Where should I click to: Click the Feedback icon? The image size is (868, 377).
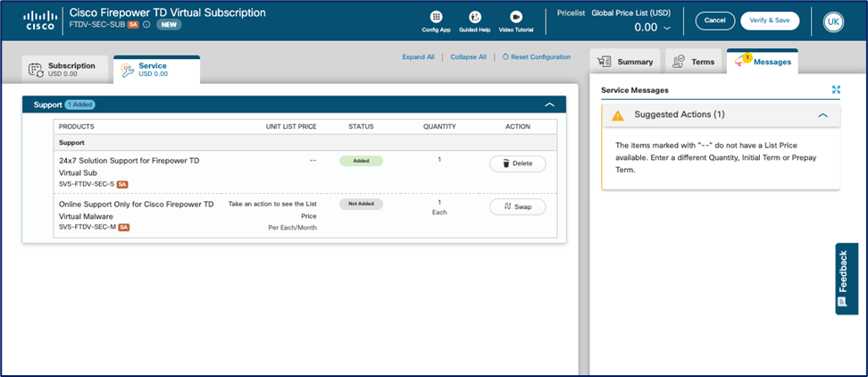tap(842, 302)
